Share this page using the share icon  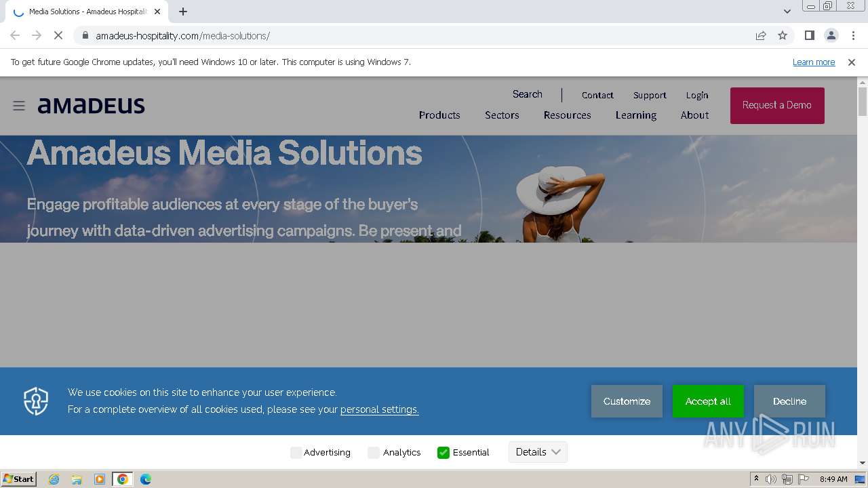[x=761, y=36]
